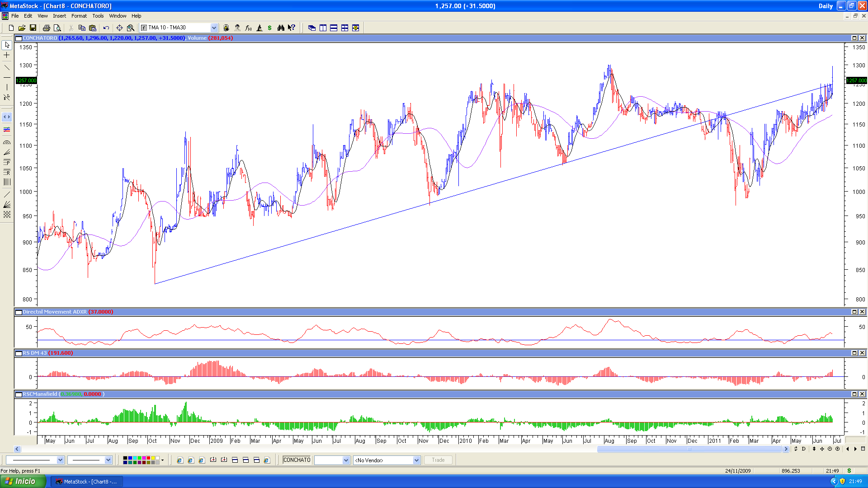Pick the red color swatch
Screen dimensions: 868x488
click(x=148, y=458)
